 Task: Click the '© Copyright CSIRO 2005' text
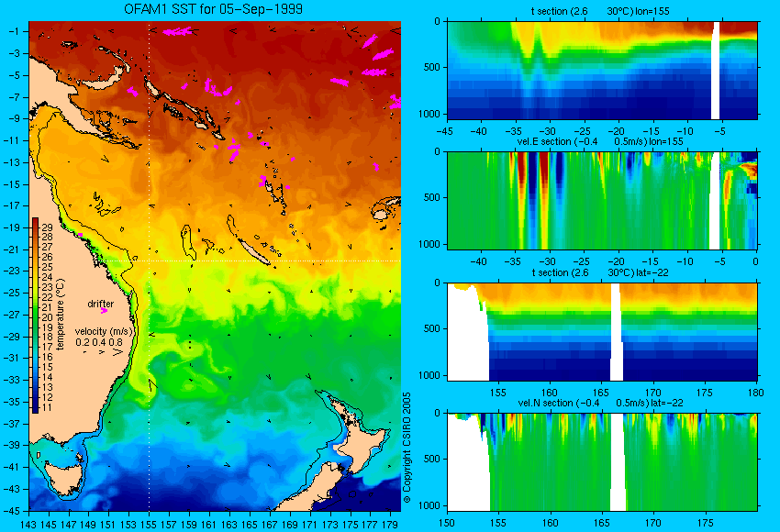[407, 448]
